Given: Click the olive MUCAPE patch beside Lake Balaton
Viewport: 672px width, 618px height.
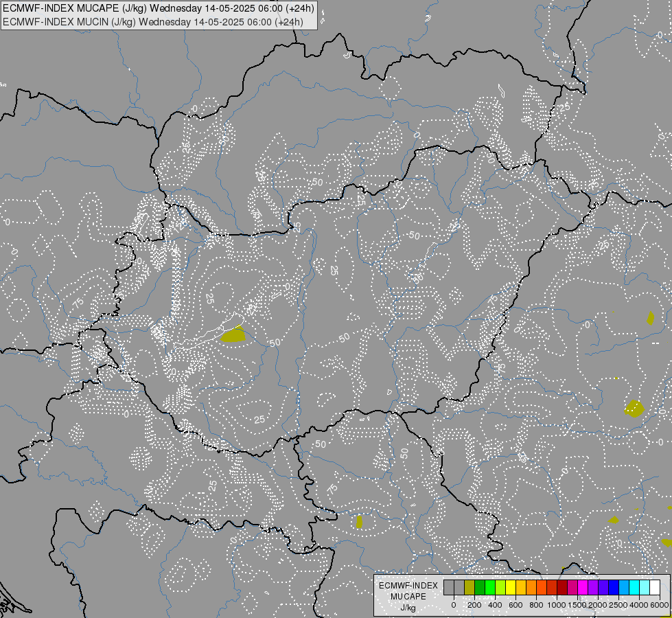Looking at the screenshot, I should click(x=233, y=335).
